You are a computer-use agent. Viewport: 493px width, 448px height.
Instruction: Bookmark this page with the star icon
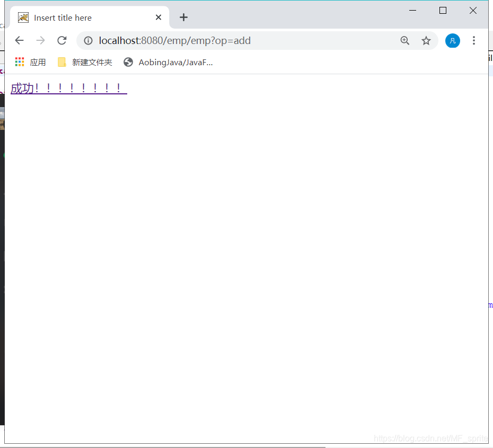click(x=426, y=40)
